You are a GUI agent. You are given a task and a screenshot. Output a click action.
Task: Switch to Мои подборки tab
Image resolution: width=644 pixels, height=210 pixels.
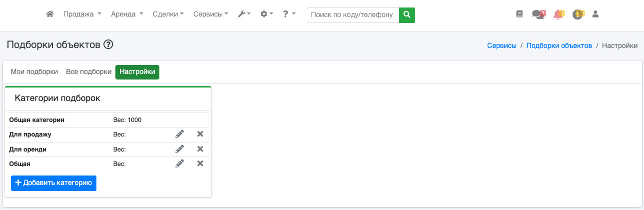[x=34, y=71]
